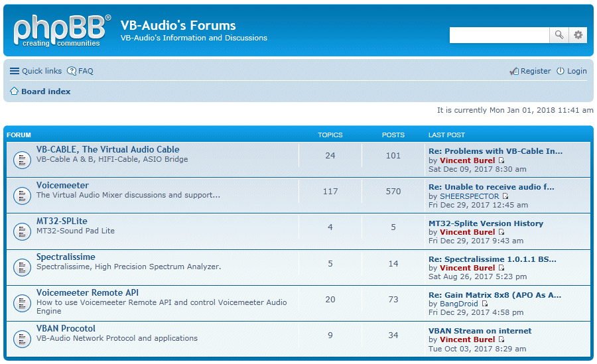Click the Quick links hamburger icon

(x=15, y=71)
